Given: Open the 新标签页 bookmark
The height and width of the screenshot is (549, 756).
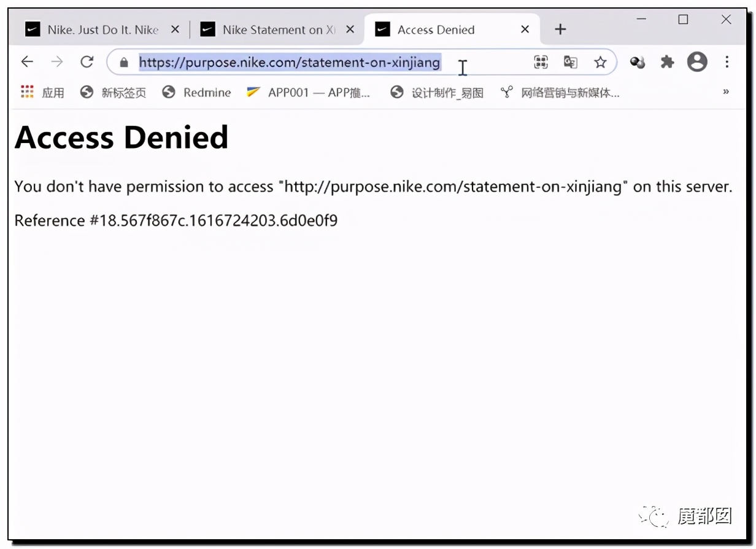Looking at the screenshot, I should (x=114, y=93).
